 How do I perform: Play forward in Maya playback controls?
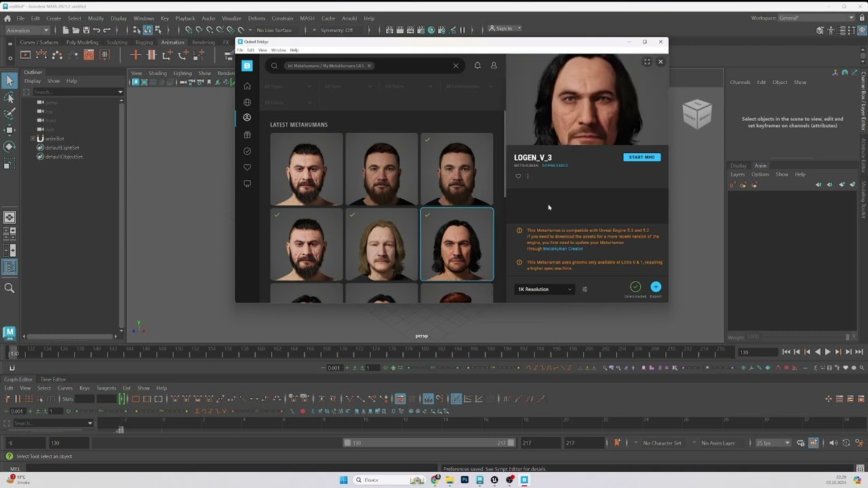pos(827,352)
